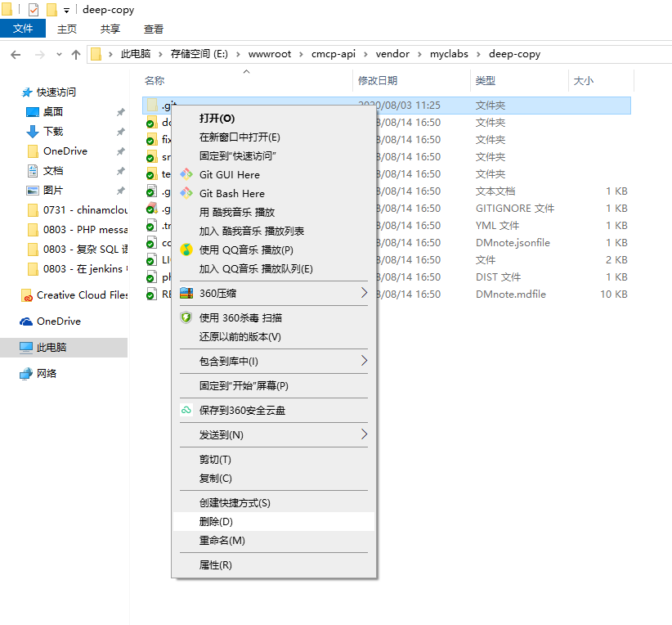Click the 360杀毒 shield icon
The height and width of the screenshot is (625, 672).
pos(186,318)
